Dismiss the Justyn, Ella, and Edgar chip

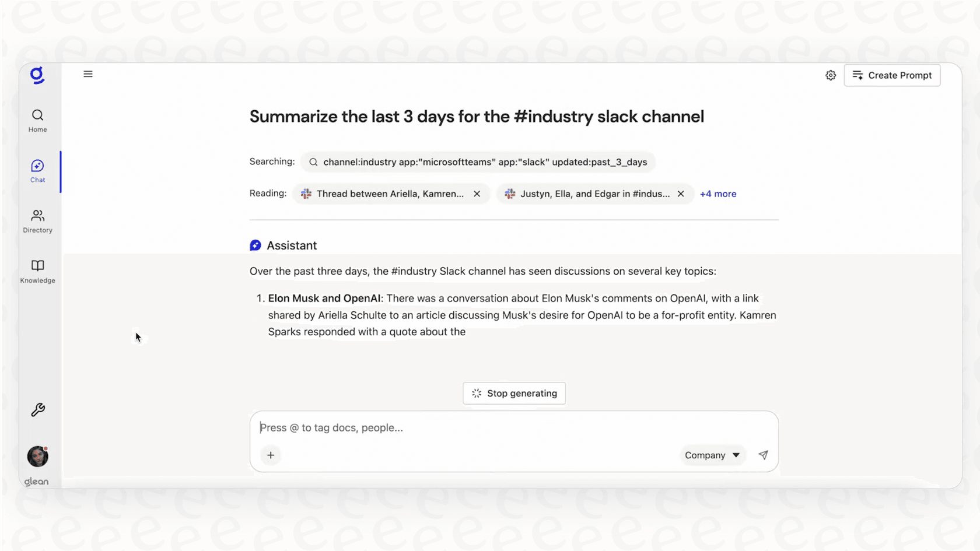[x=681, y=194]
